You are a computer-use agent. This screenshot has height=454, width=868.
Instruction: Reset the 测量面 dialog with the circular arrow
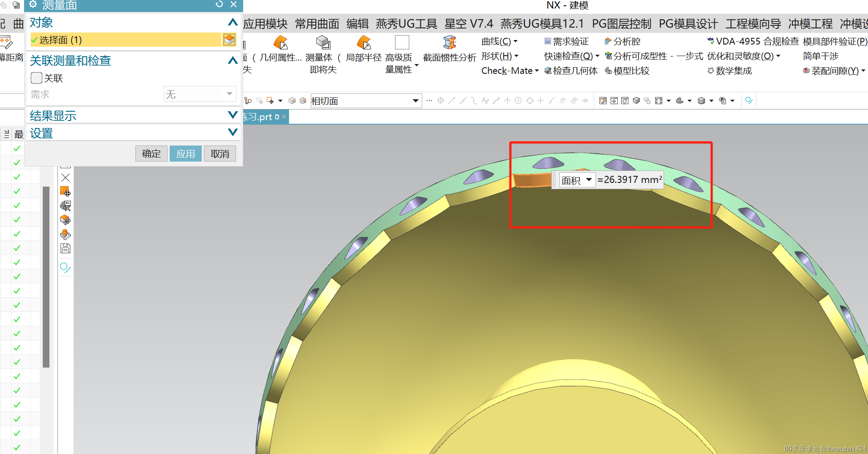[x=219, y=4]
